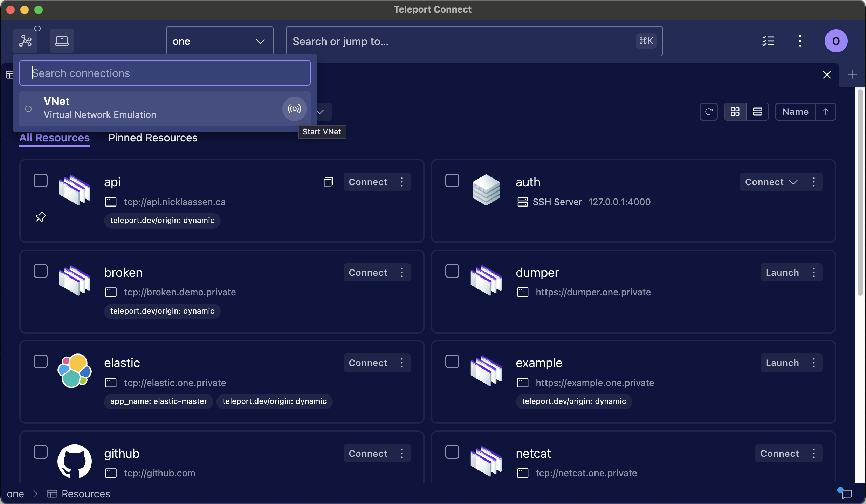Viewport: 866px width, 504px height.
Task: Open the top-right more options menu
Action: [x=800, y=41]
